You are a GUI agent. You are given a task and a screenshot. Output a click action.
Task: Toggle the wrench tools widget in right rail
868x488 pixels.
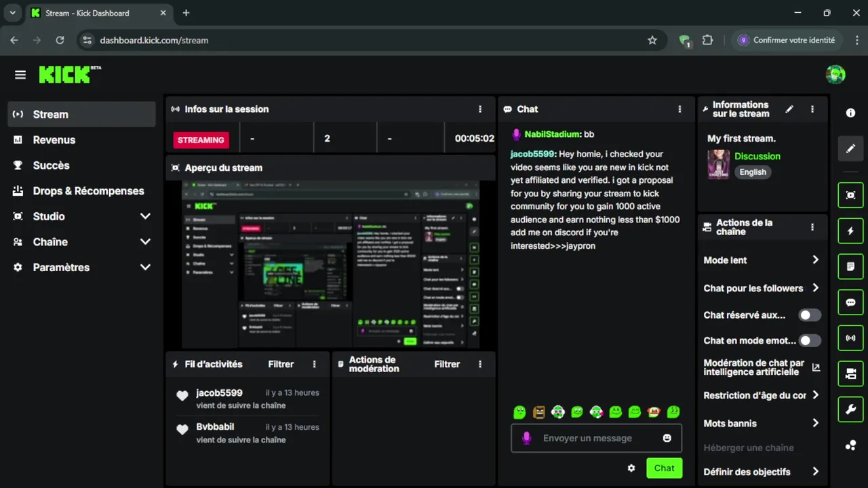850,409
